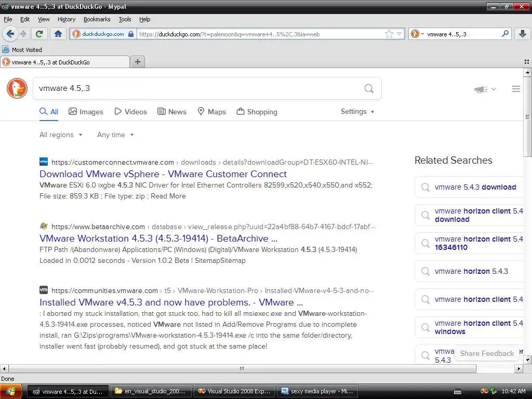Screen dimensions: 532x399
Task: Expand the Any time filter
Action: tap(115, 135)
